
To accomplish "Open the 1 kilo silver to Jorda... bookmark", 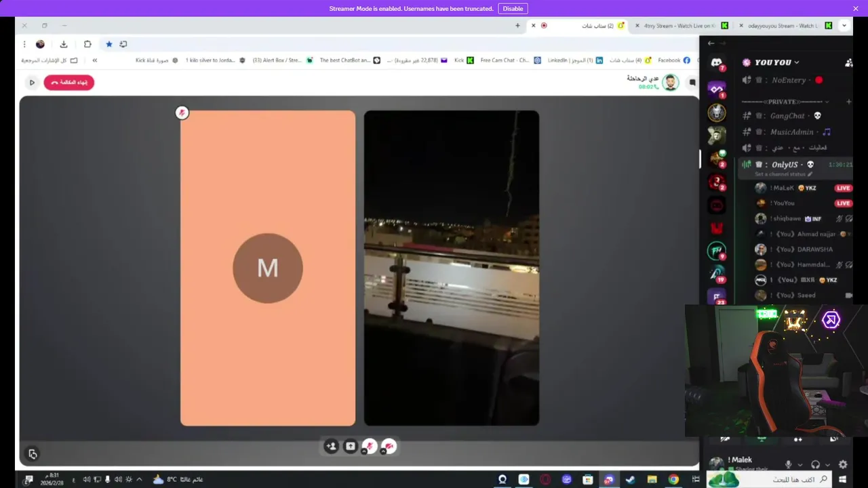I will click(x=216, y=60).
